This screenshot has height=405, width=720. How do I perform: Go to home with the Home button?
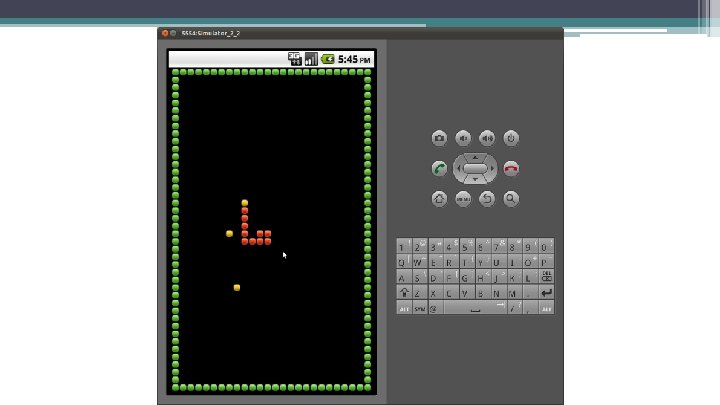click(439, 199)
